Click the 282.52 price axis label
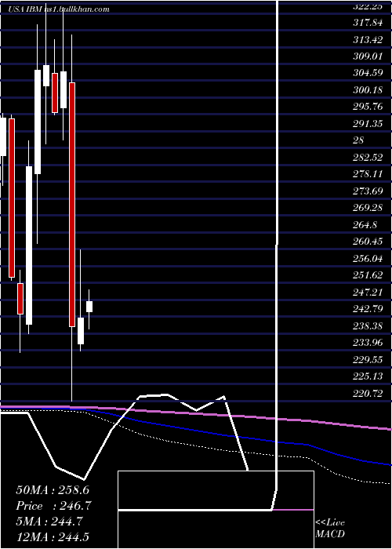This screenshot has height=549, width=392. 368,157
